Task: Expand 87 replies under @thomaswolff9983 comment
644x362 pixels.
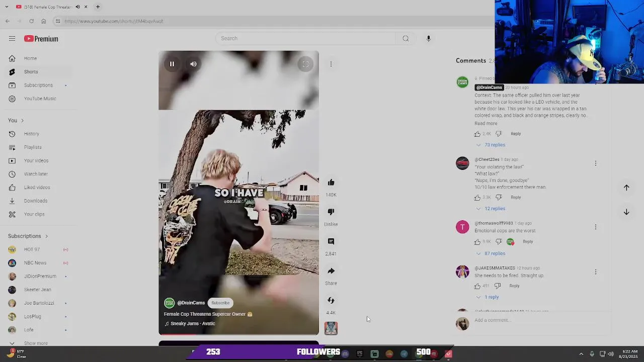Action: click(491, 253)
